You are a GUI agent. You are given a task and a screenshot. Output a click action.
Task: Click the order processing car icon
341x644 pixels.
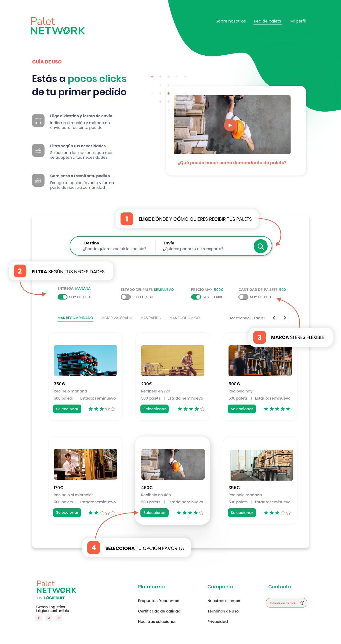point(38,180)
